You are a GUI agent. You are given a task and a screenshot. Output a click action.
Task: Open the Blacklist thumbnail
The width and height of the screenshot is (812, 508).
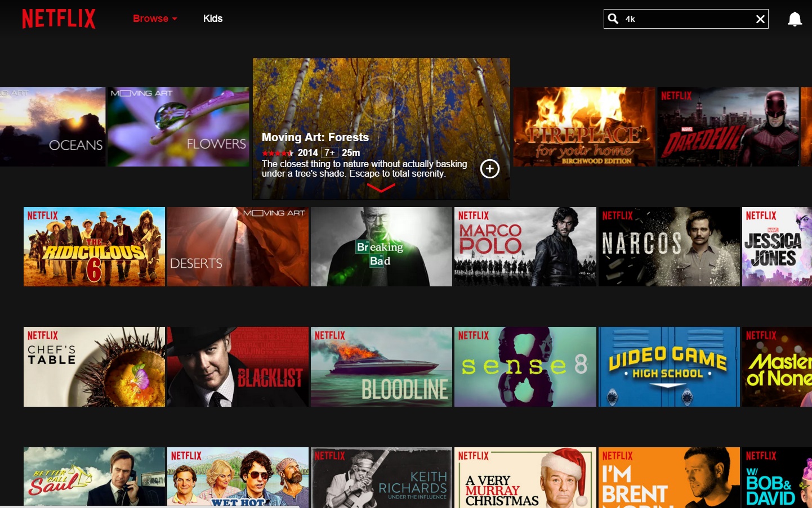click(x=238, y=367)
